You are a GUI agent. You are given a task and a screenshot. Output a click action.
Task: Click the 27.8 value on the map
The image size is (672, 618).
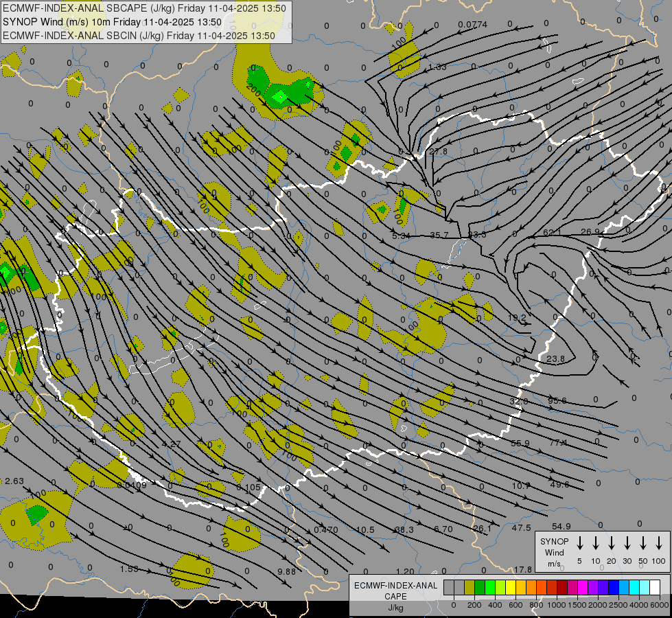pos(438,151)
